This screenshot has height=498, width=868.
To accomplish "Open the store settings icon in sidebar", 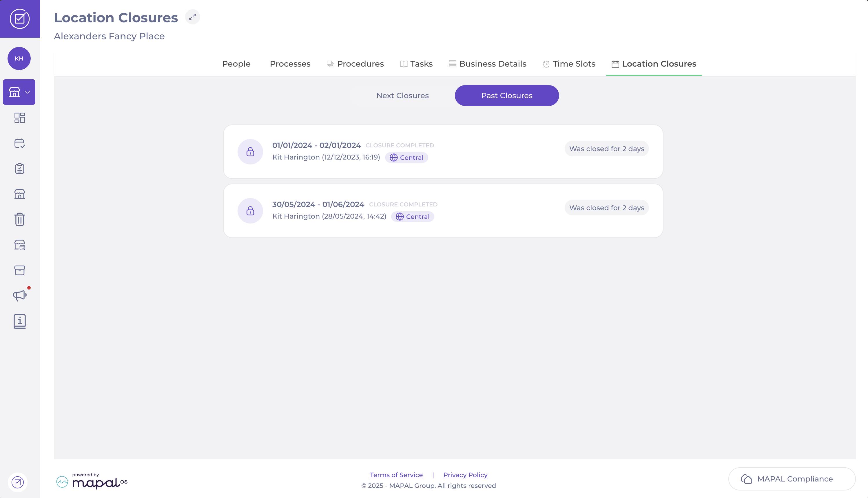I will (20, 245).
